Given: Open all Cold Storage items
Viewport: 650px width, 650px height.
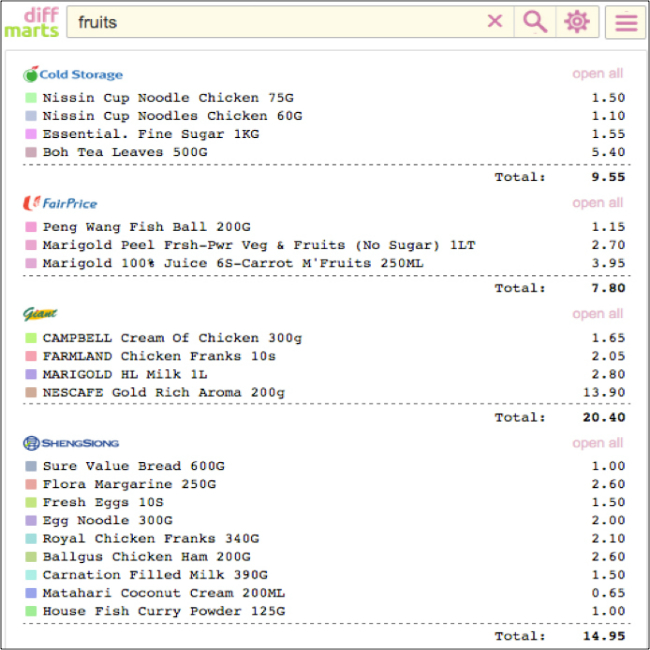Looking at the screenshot, I should 597,74.
